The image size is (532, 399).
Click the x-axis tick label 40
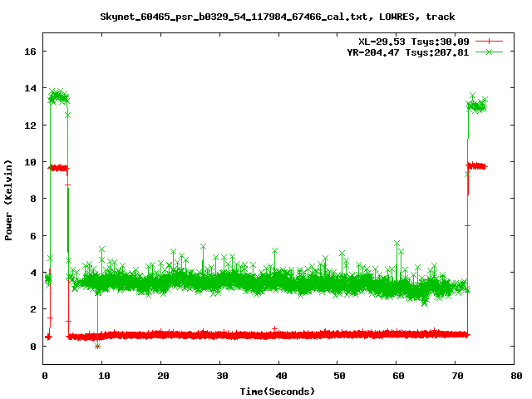coord(281,376)
